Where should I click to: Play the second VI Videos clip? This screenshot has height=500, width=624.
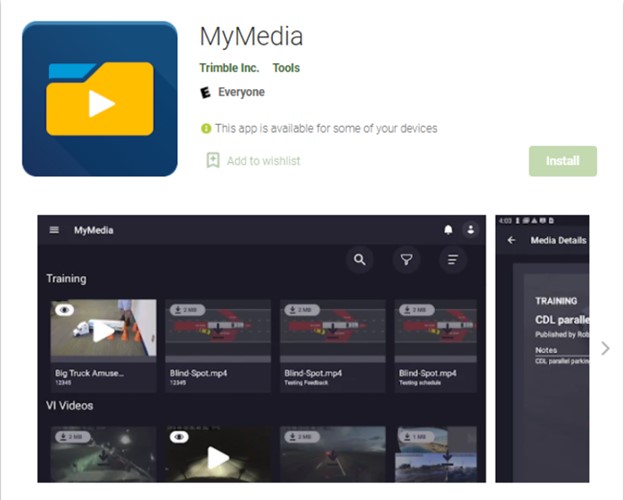(x=218, y=458)
